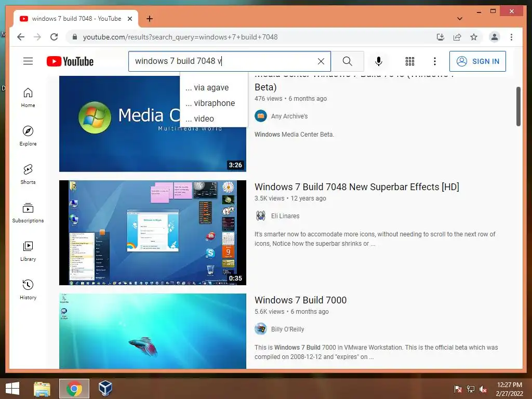Play the Windows 7 Build 7000 thumbnail

point(153,331)
